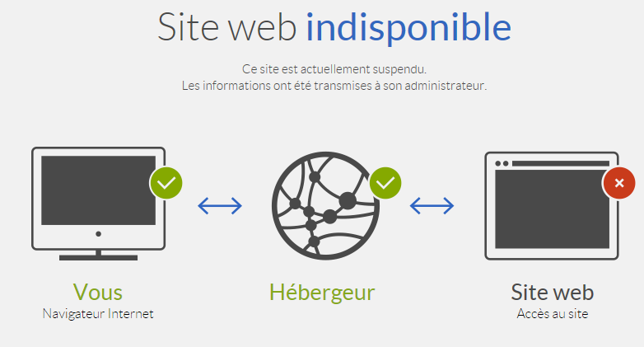The width and height of the screenshot is (644, 347).
Task: Click "Site web" in the main heading
Action: coord(226,27)
